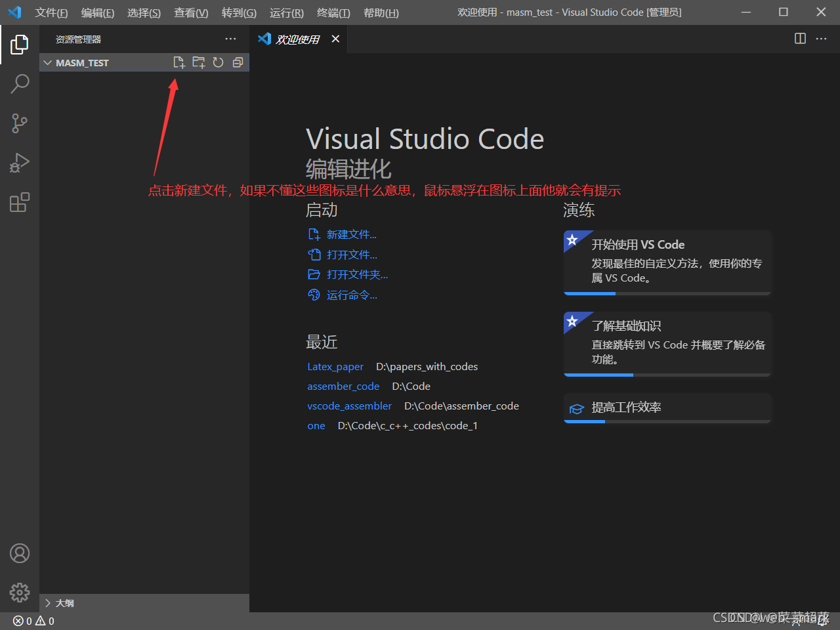Click the 资源管理器 panel title
The image size is (840, 630).
78,39
